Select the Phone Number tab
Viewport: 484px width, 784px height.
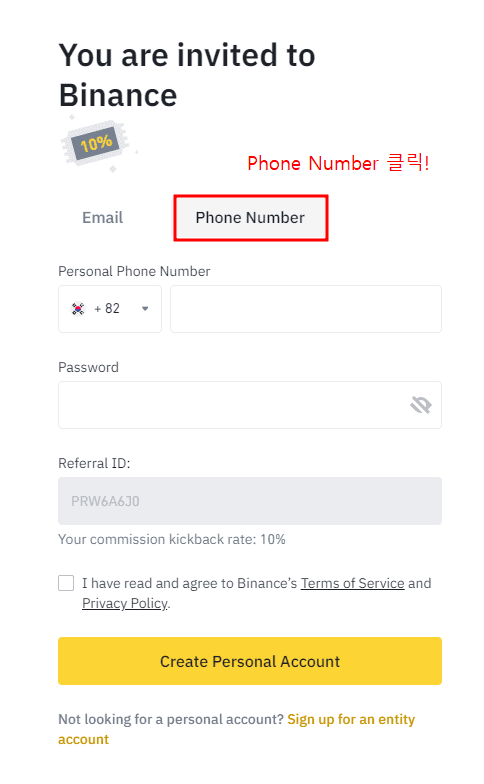pos(250,218)
